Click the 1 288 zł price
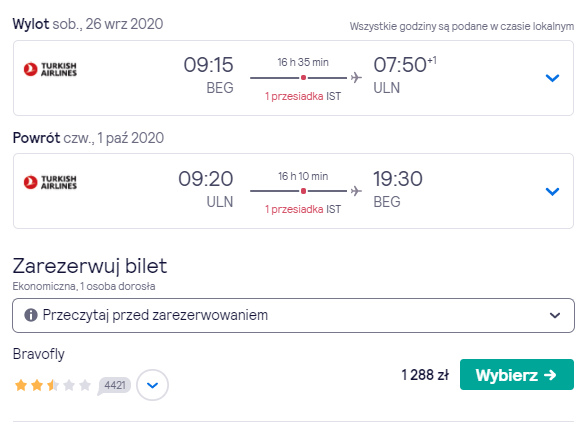The image size is (588, 429). coord(425,375)
